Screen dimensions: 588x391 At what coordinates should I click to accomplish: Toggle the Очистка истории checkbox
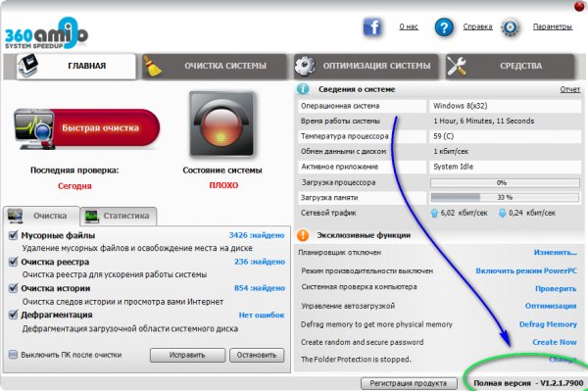13,288
